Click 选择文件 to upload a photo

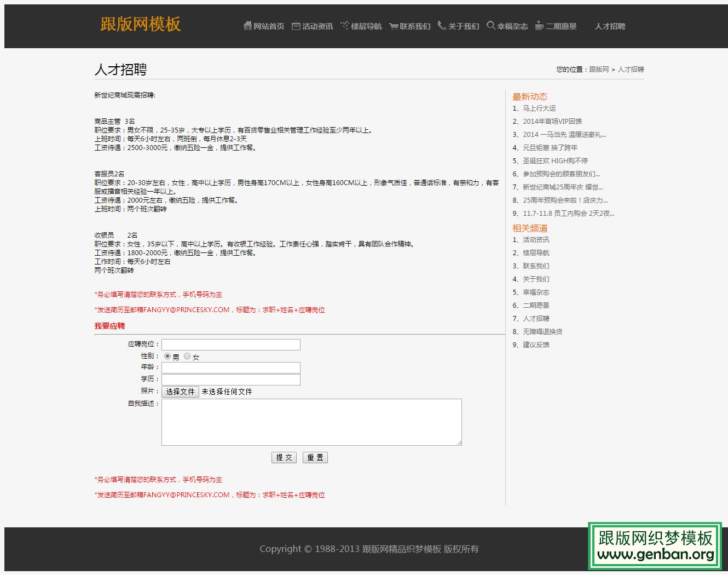pos(180,392)
